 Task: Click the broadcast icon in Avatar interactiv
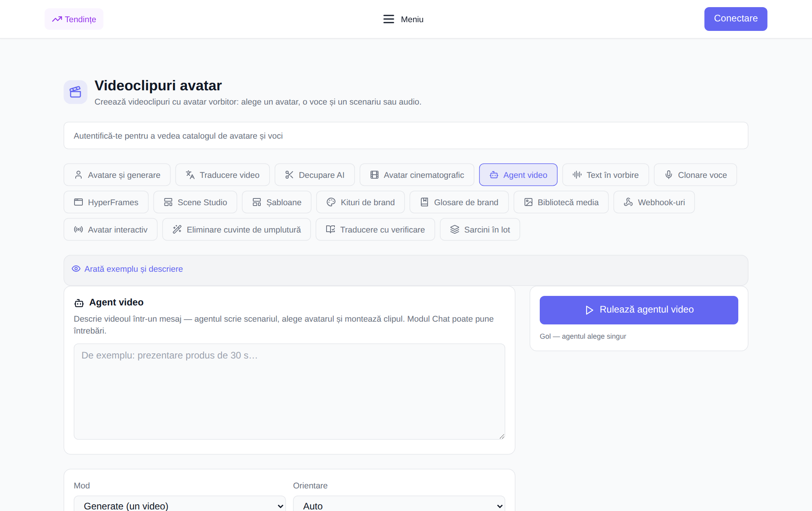click(78, 229)
